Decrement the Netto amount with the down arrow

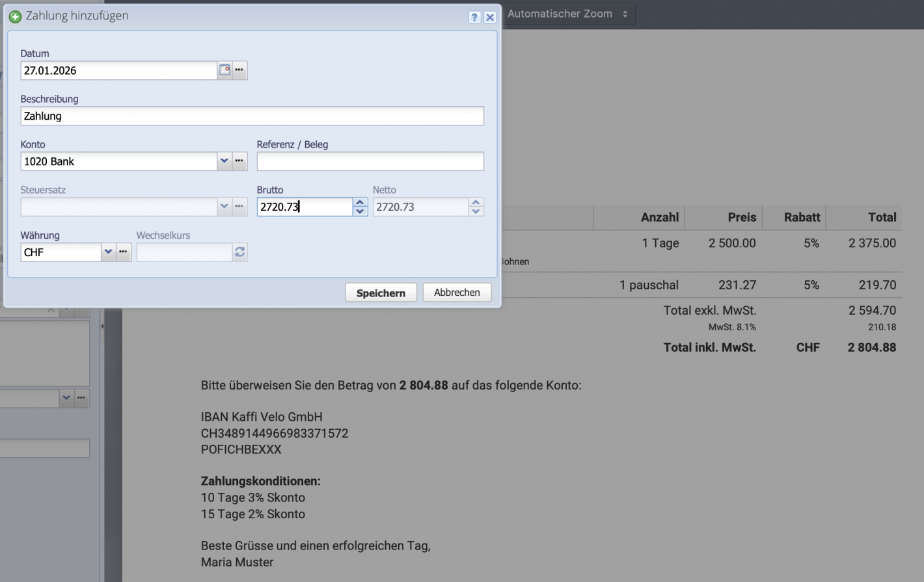click(476, 210)
